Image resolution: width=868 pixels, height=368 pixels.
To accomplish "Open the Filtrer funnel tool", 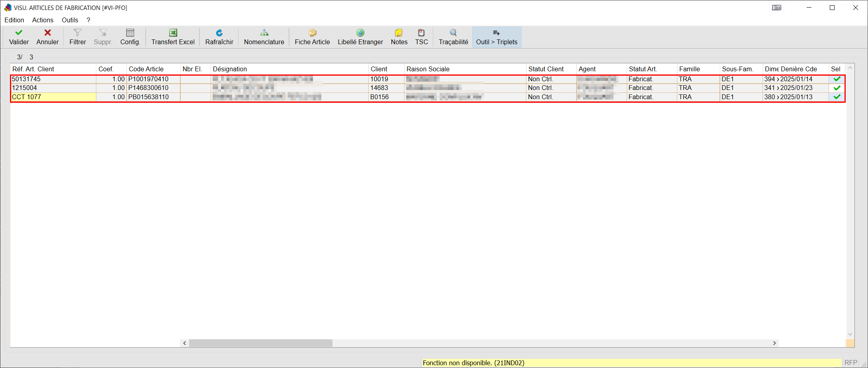I will [78, 37].
